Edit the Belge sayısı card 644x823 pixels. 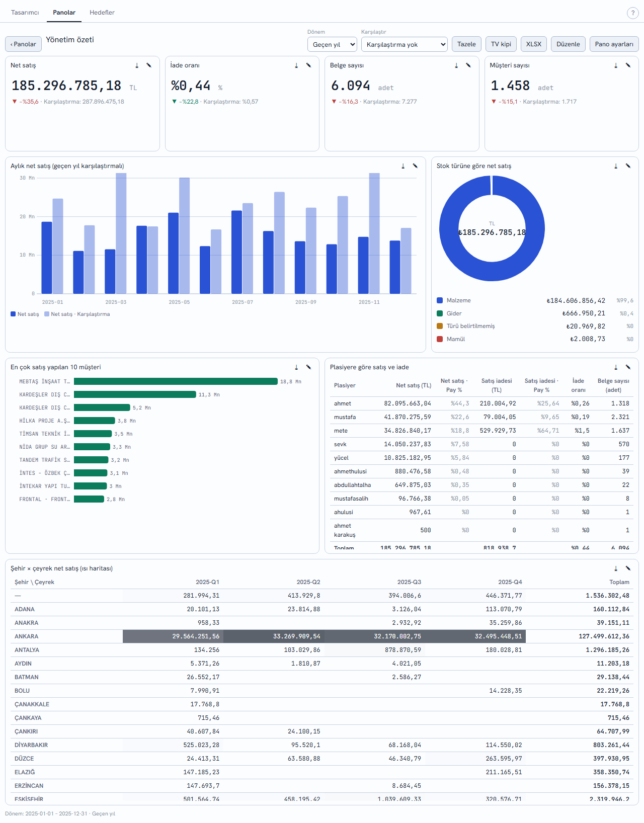(x=468, y=65)
